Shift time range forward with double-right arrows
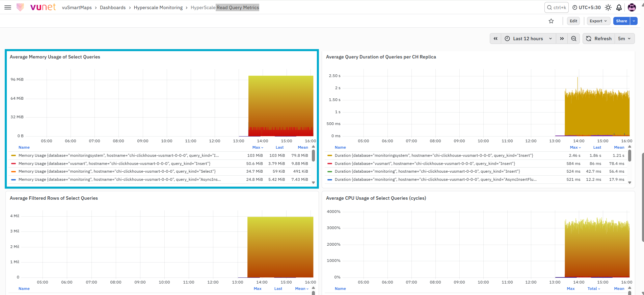Viewport: 644px width, 295px height. click(x=562, y=39)
